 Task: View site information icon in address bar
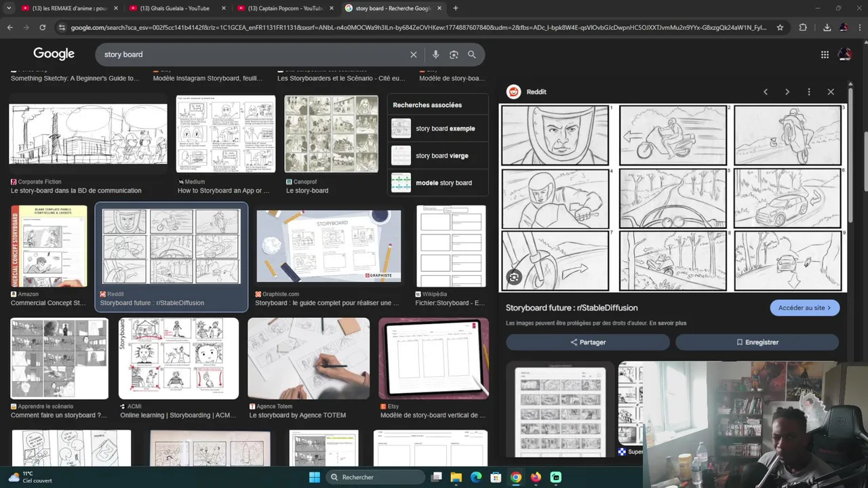[62, 28]
